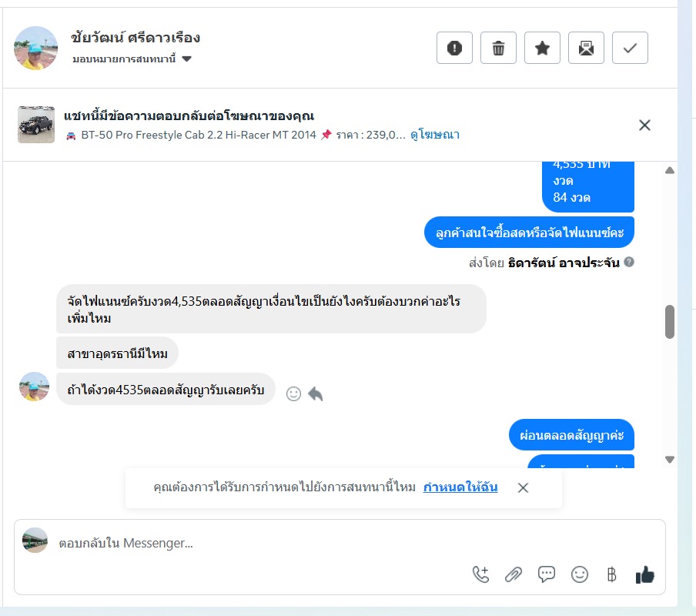Attach file with paperclip icon

(x=514, y=574)
